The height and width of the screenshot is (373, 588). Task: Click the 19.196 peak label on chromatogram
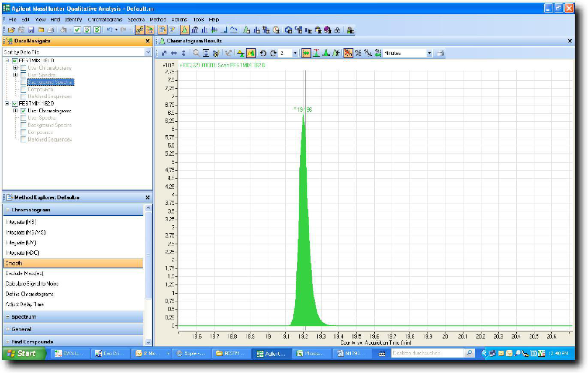(x=303, y=110)
